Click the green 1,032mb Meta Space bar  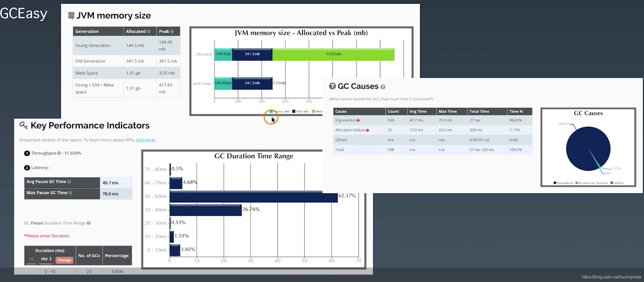point(333,54)
